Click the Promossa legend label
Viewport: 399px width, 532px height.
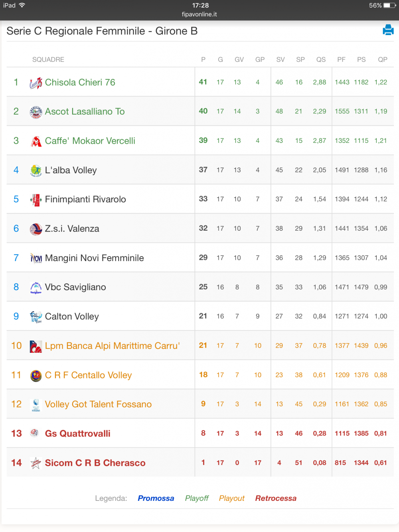(156, 498)
